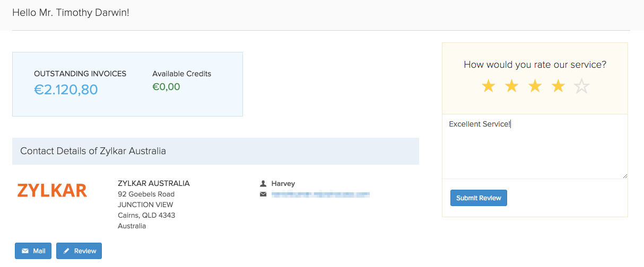
Task: Click the person icon beside Harvey
Action: click(x=263, y=184)
